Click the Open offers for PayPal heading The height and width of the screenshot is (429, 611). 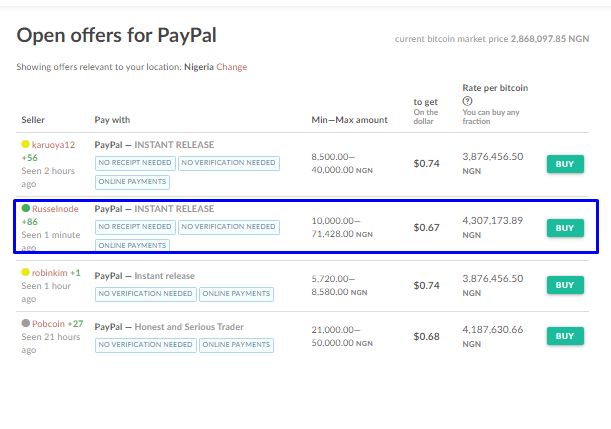click(x=117, y=35)
